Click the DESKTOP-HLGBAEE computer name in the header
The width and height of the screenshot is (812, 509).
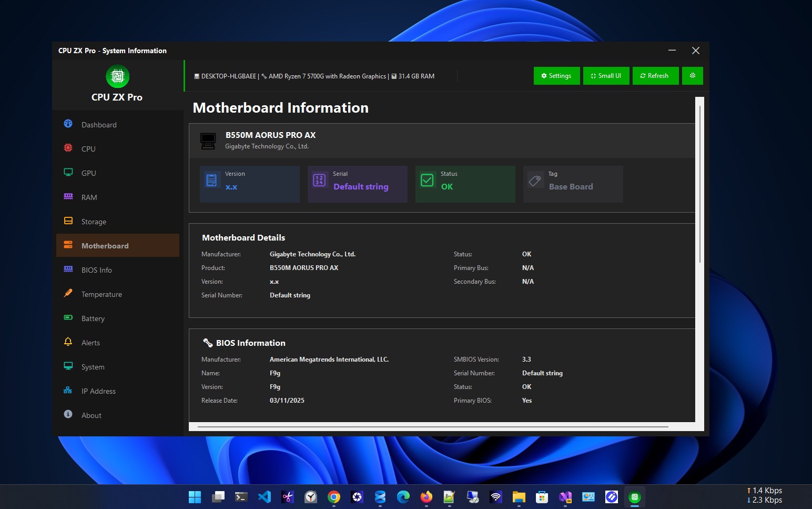[x=229, y=76]
